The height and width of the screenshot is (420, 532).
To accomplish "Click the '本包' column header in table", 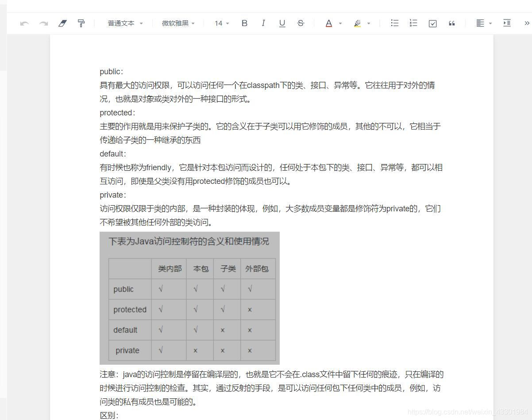I will [201, 269].
